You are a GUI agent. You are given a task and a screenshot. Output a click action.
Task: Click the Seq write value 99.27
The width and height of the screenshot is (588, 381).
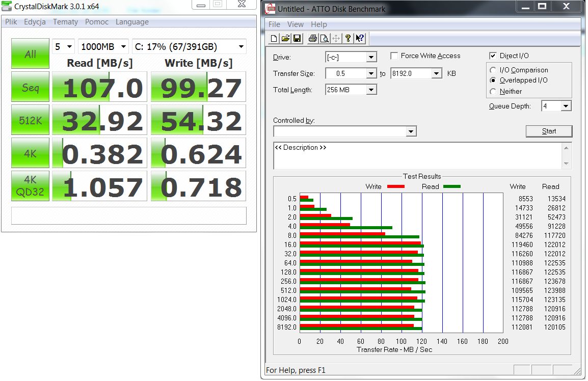(x=198, y=87)
